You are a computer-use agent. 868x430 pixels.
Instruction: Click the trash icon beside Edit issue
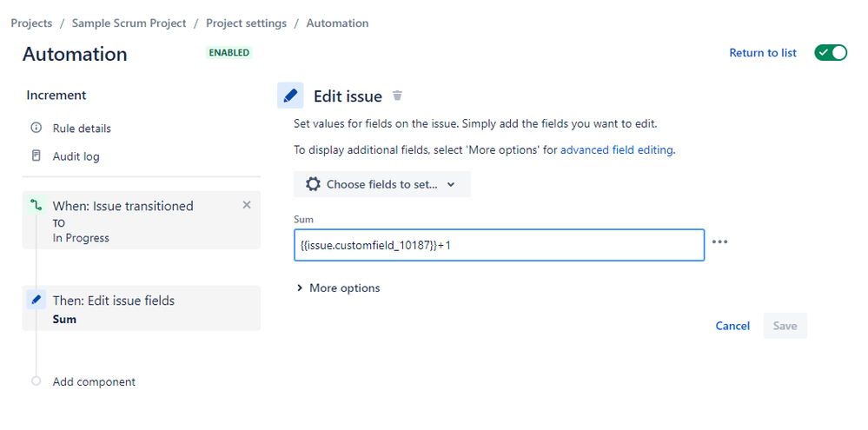397,96
